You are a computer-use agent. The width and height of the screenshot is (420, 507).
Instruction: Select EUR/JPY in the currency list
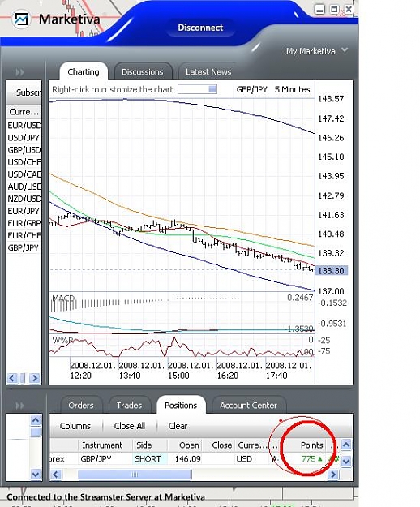(x=24, y=211)
